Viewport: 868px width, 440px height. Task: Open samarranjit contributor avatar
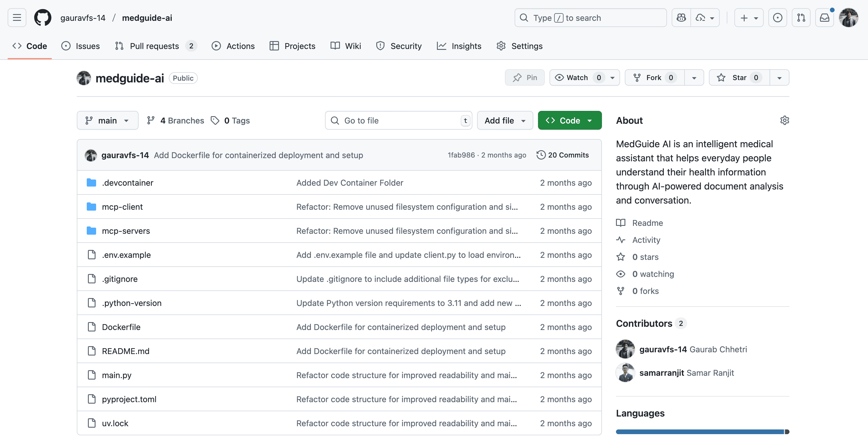click(x=625, y=373)
